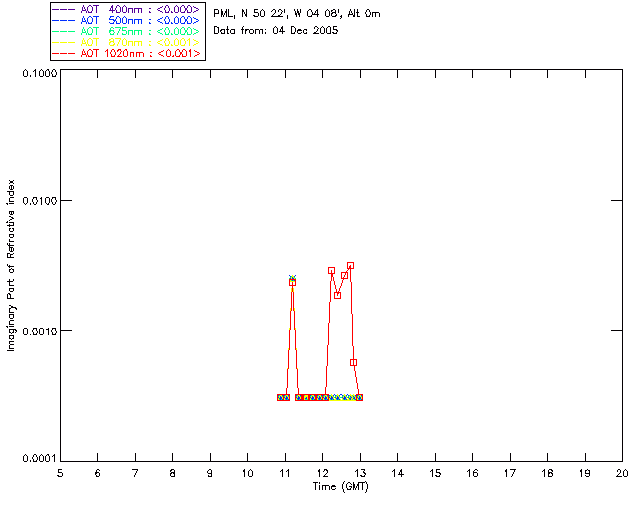This screenshot has height=512, width=640.
Task: Click the y-axis label 0.0010
Action: (x=40, y=331)
